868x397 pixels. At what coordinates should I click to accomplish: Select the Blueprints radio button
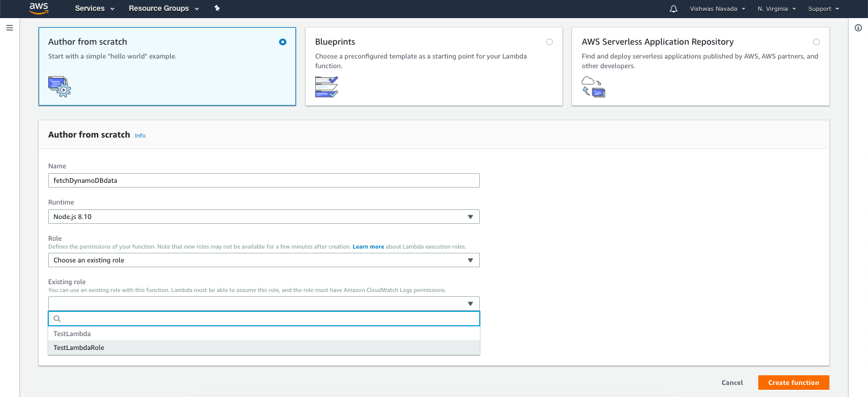[x=549, y=42]
